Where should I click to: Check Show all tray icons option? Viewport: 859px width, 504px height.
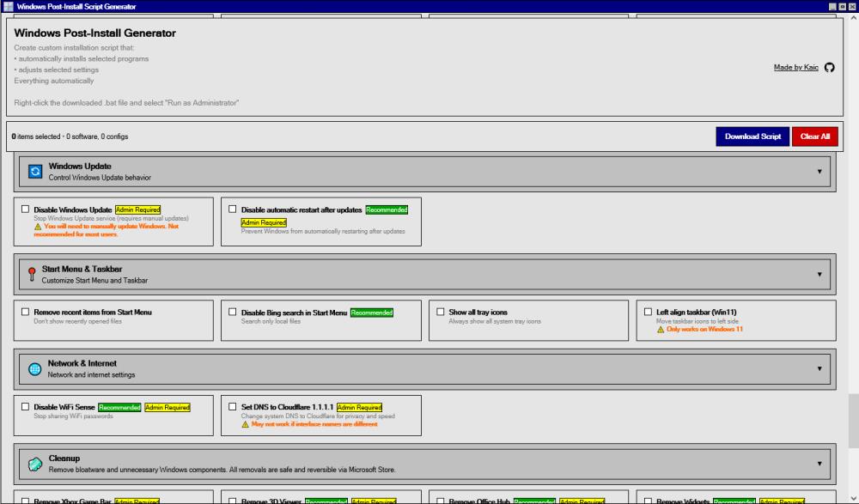pos(441,312)
